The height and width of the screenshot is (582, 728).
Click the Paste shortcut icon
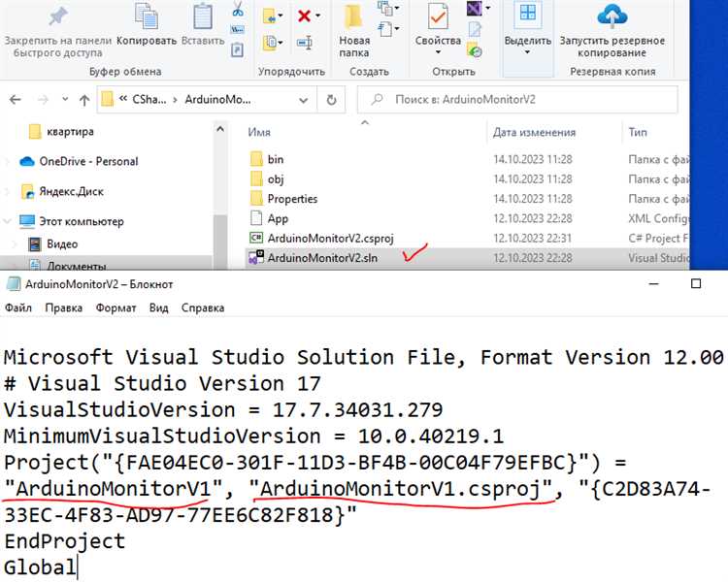(237, 49)
